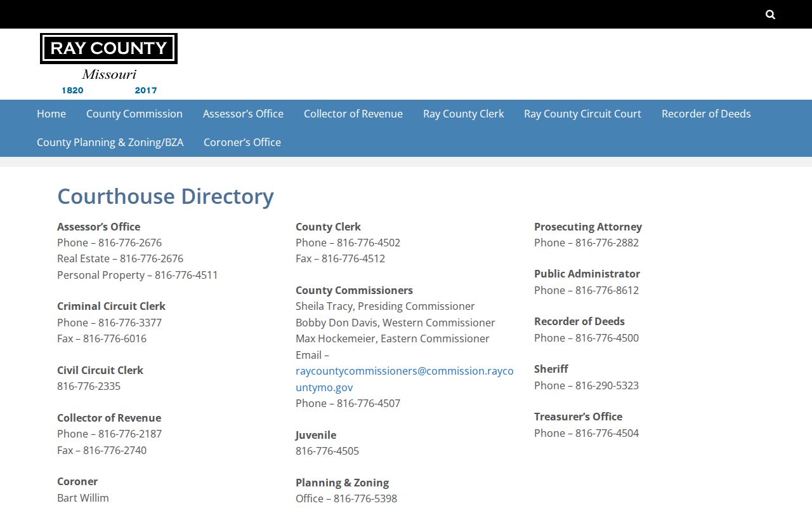Select Fax – 816-776-6016 text

102,338
